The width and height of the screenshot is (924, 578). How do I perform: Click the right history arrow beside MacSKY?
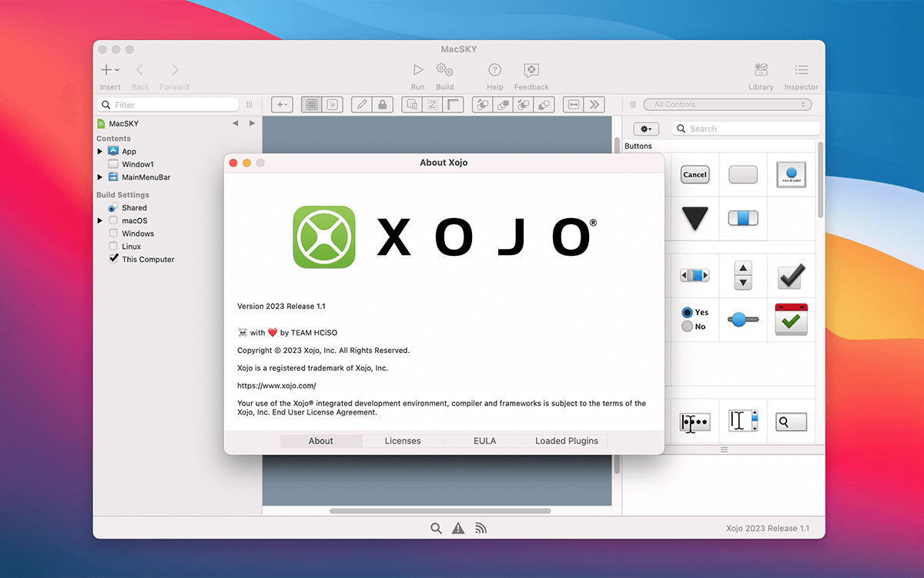pos(252,123)
